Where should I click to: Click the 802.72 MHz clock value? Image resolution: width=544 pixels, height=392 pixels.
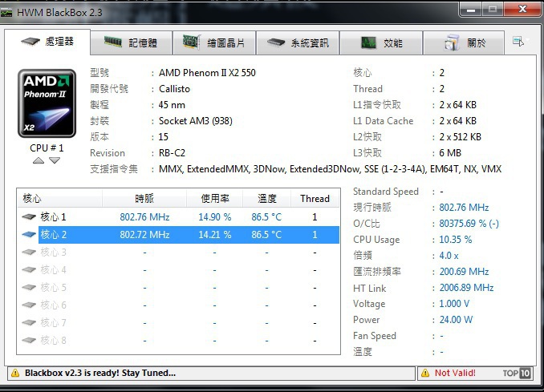(x=144, y=235)
